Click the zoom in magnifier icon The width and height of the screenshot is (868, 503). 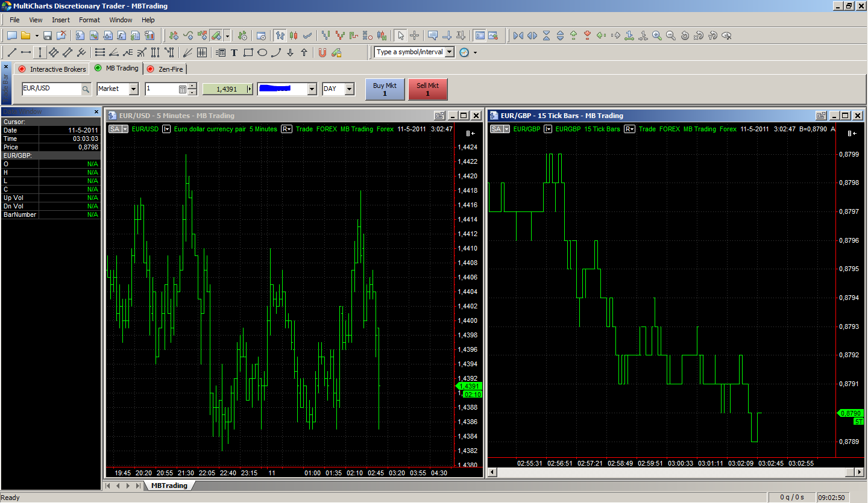(x=656, y=36)
